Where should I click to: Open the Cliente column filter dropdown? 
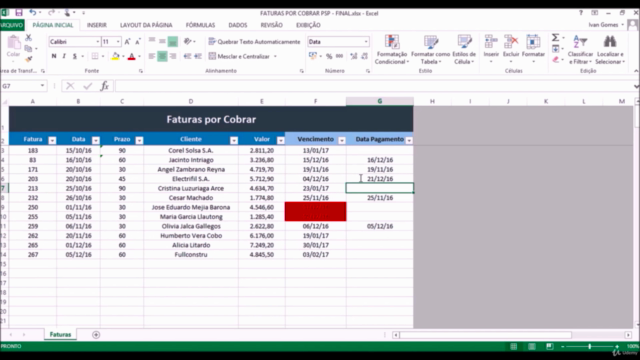(x=234, y=140)
